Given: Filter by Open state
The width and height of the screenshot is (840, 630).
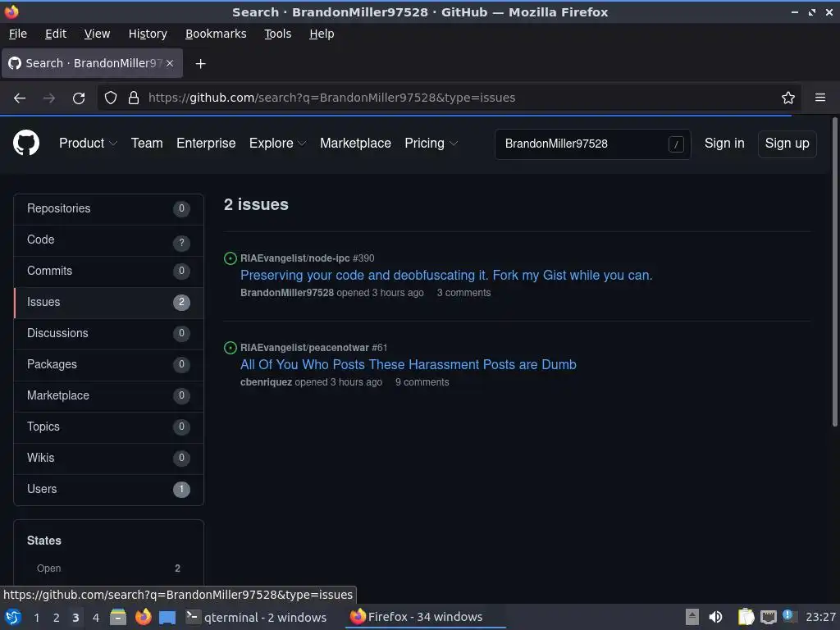Looking at the screenshot, I should click(109, 568).
